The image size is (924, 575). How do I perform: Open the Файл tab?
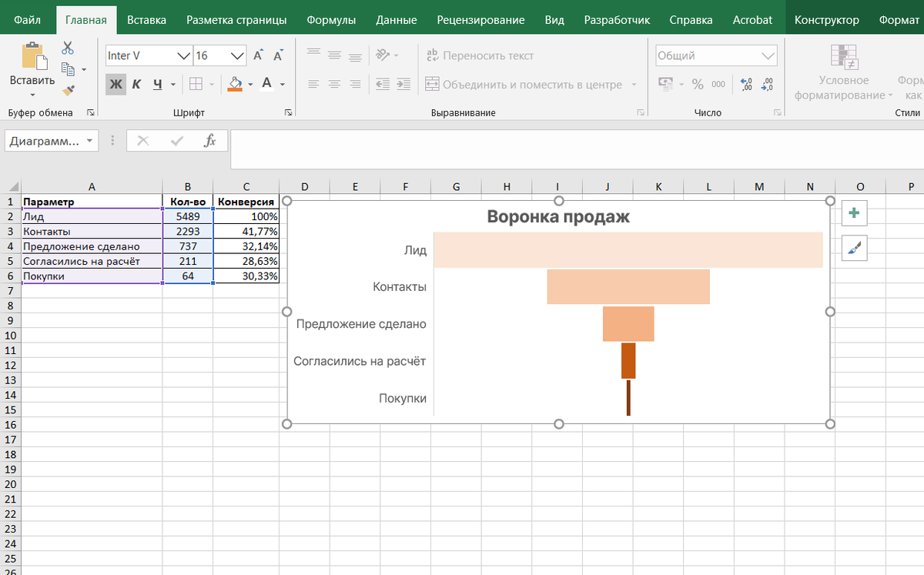(x=28, y=20)
